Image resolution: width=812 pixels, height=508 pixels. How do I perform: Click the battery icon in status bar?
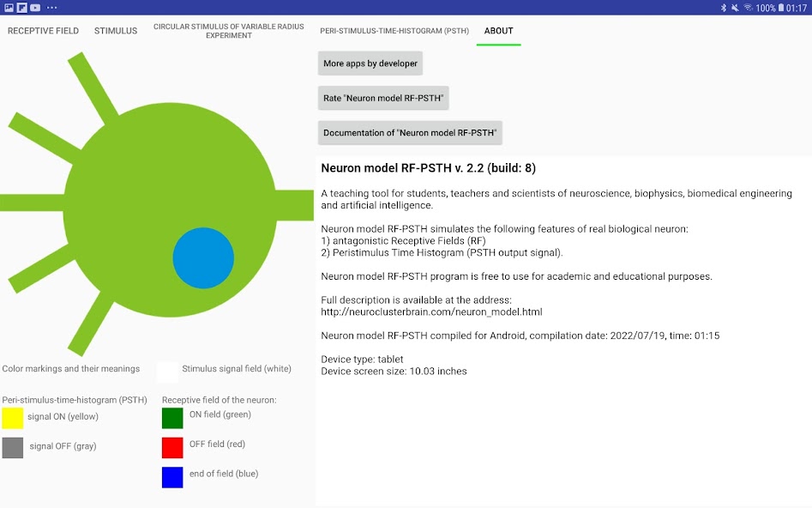click(780, 8)
